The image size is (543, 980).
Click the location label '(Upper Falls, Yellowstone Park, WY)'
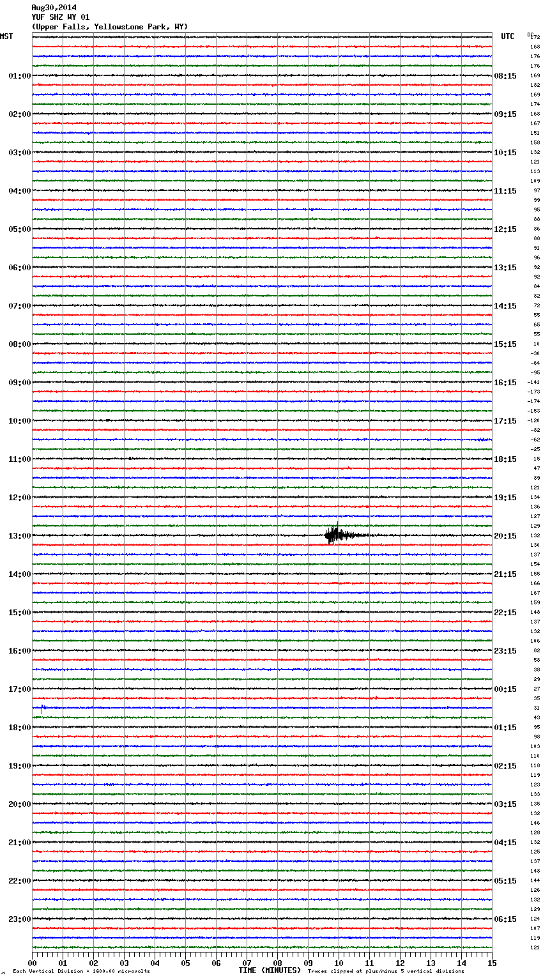coord(110,27)
